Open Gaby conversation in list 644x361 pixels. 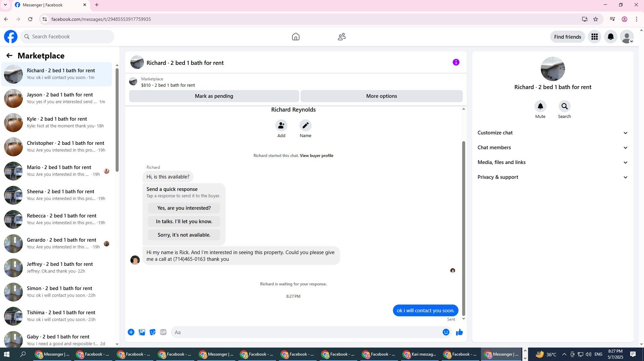[x=57, y=339]
